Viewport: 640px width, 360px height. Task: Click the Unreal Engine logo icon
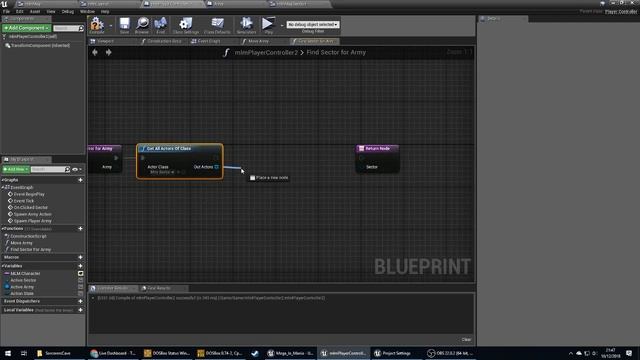click(x=4, y=4)
